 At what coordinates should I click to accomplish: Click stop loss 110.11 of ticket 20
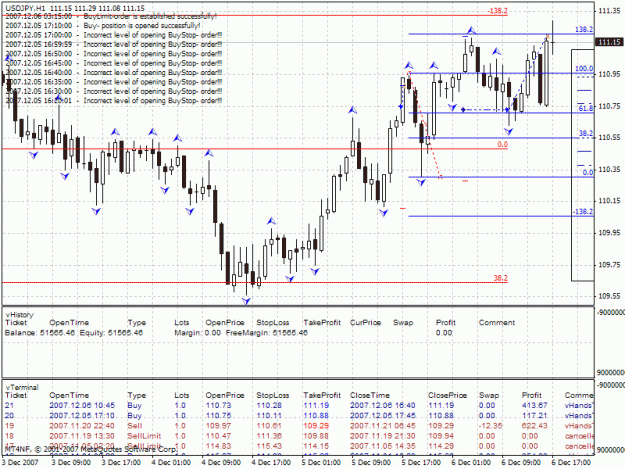tap(269, 416)
